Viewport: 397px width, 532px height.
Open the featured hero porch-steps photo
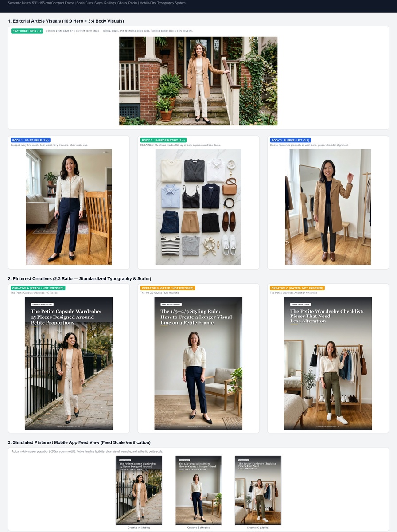tap(198, 81)
